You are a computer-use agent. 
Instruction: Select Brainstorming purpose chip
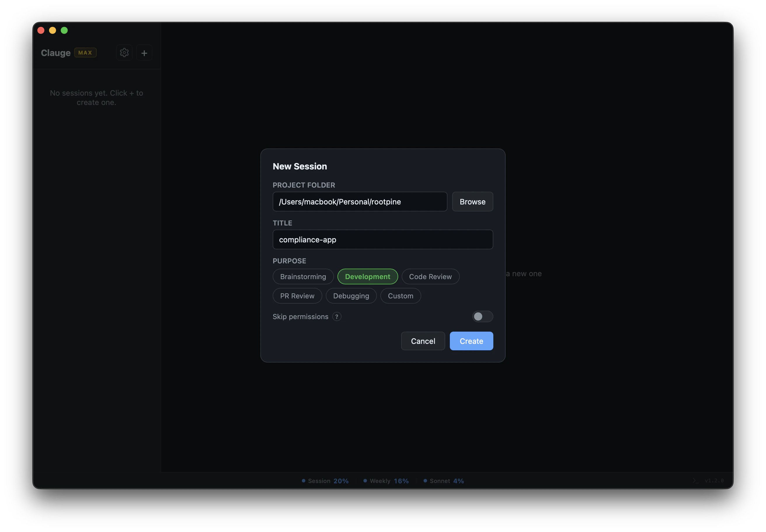click(x=303, y=277)
